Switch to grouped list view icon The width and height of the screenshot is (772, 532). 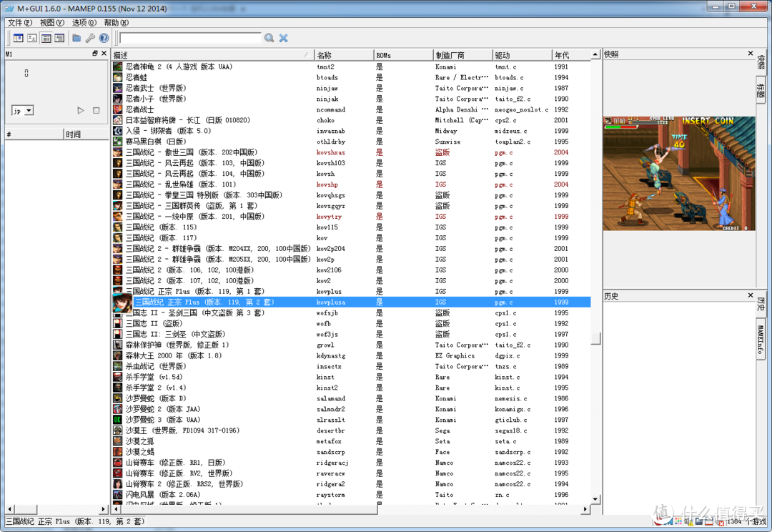(x=59, y=38)
